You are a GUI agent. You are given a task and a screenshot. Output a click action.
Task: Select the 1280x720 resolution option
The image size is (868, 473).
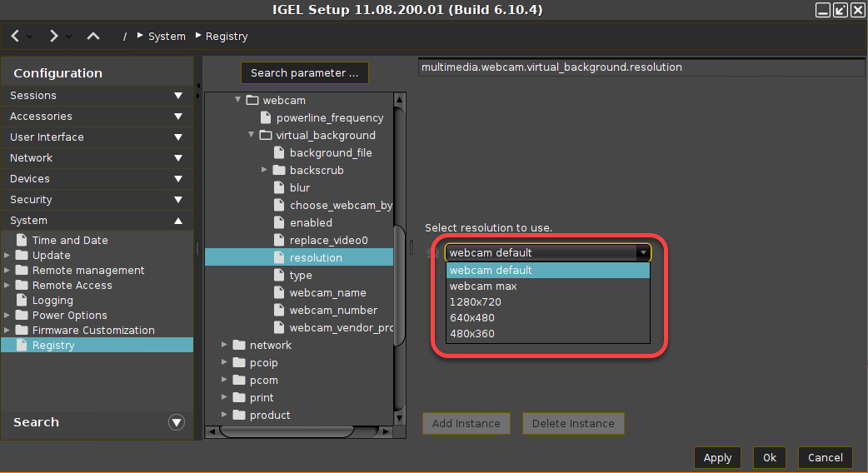pos(475,302)
